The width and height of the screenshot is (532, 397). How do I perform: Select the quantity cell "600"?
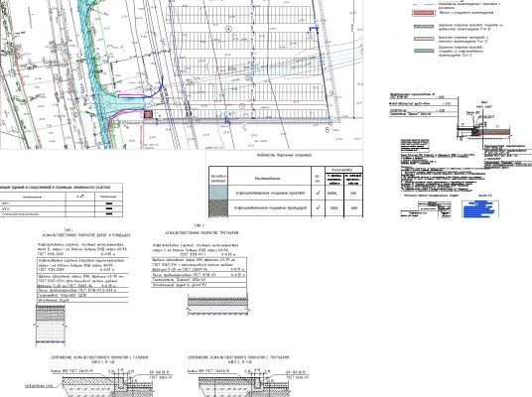click(353, 208)
